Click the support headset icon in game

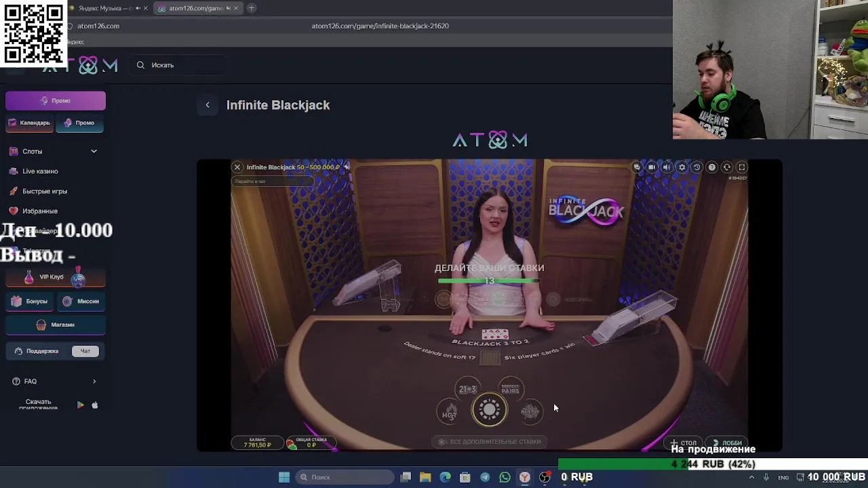[x=727, y=167]
